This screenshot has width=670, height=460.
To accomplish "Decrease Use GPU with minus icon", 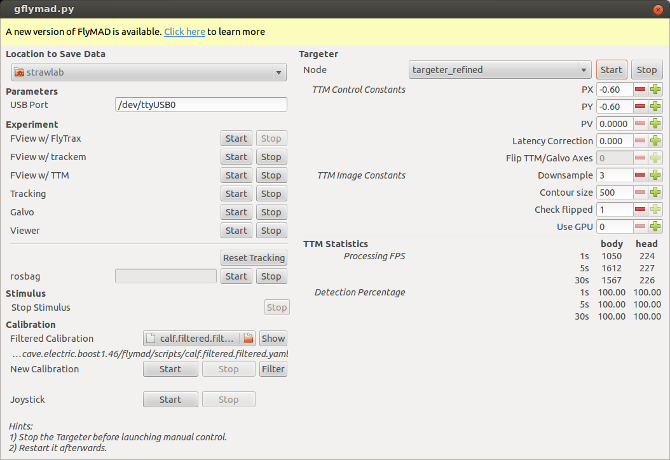I will [x=640, y=226].
